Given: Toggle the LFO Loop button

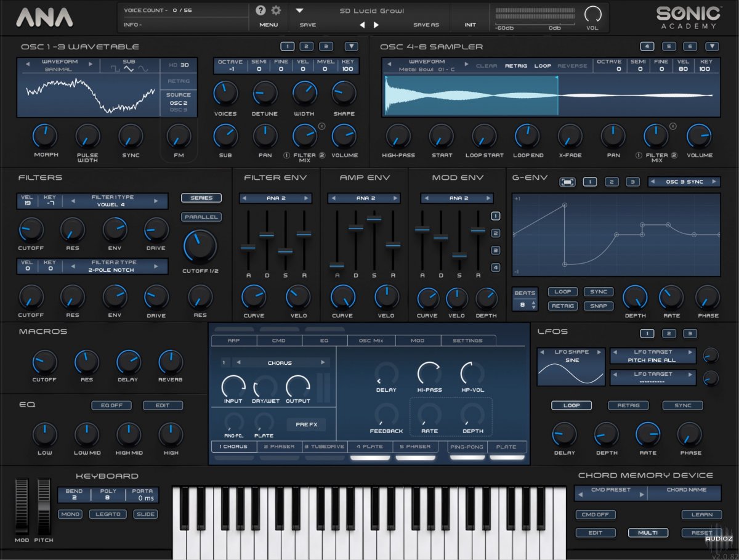Looking at the screenshot, I should (571, 405).
